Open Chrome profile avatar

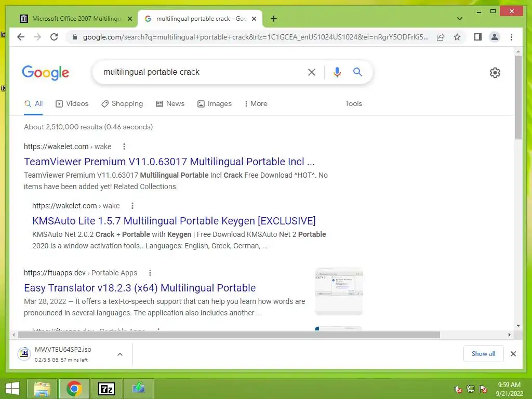(495, 37)
